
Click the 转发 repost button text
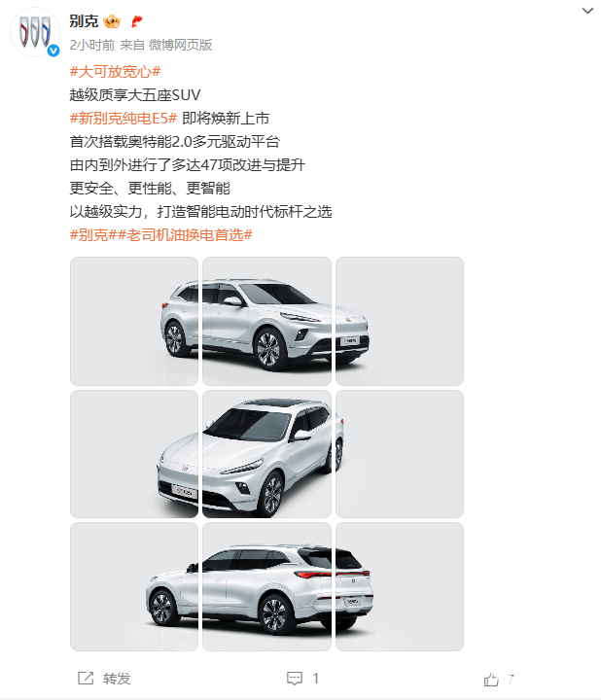tap(117, 679)
